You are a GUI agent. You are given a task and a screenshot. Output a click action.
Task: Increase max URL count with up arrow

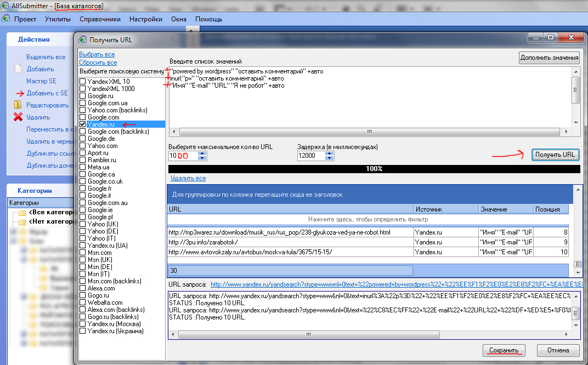202,153
